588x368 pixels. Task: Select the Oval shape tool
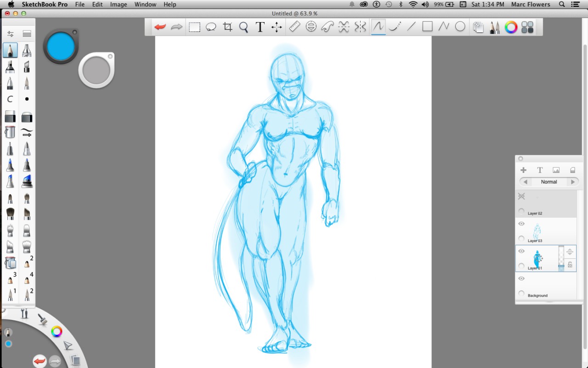click(460, 27)
